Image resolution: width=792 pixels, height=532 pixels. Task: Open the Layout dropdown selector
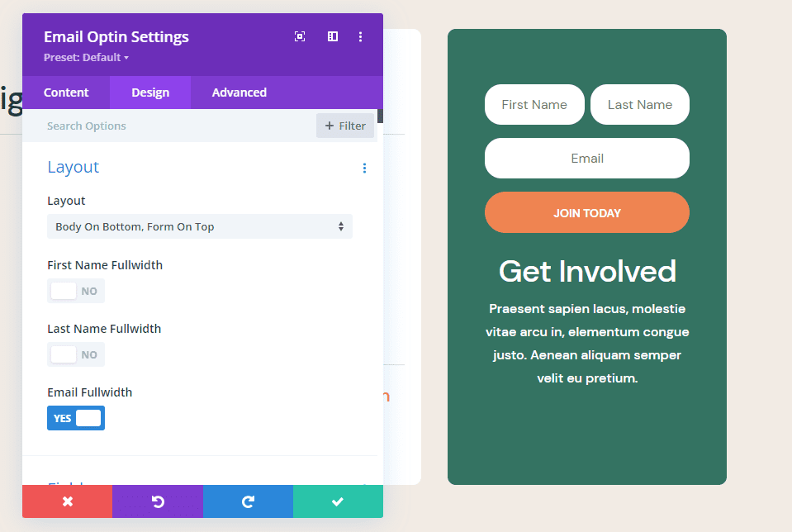pos(199,226)
